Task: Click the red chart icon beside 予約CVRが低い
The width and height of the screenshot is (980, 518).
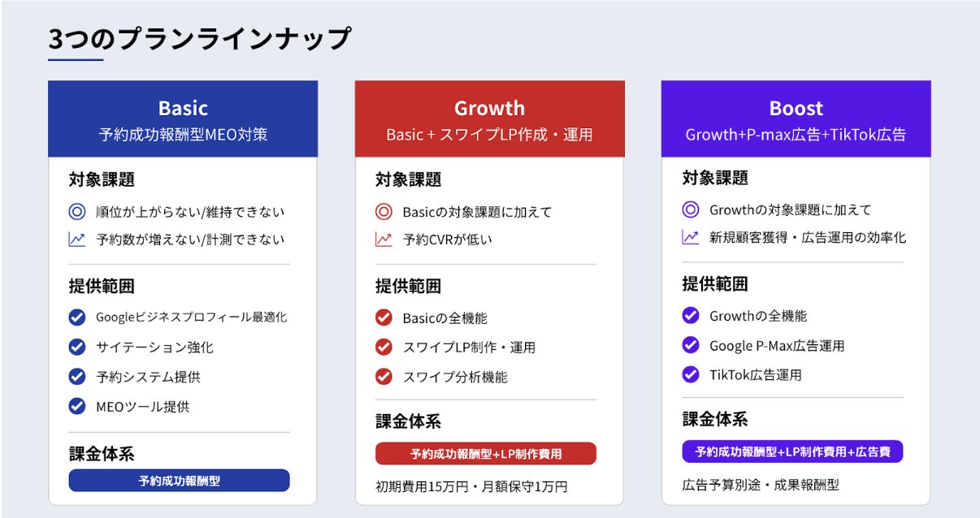Action: coord(384,240)
